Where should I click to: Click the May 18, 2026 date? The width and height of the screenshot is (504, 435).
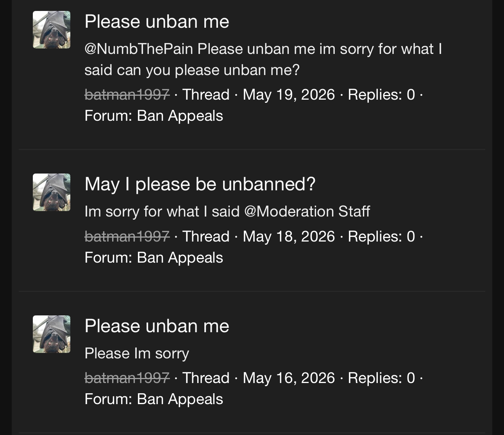(x=289, y=236)
